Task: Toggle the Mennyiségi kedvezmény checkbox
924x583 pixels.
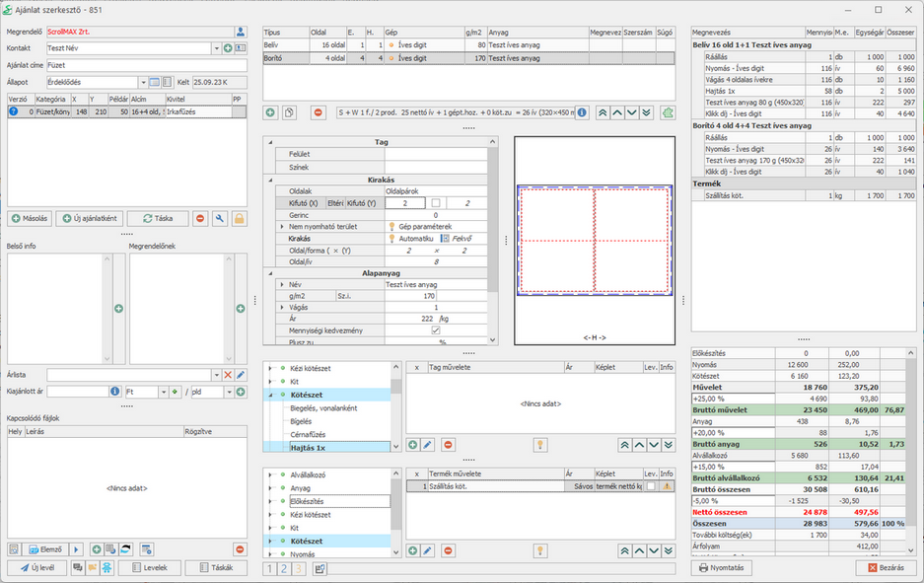Action: 436,330
